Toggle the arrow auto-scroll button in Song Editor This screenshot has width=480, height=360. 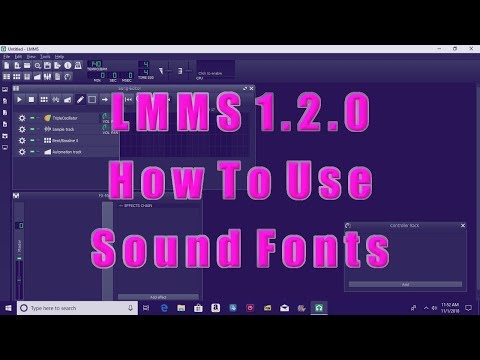point(105,99)
